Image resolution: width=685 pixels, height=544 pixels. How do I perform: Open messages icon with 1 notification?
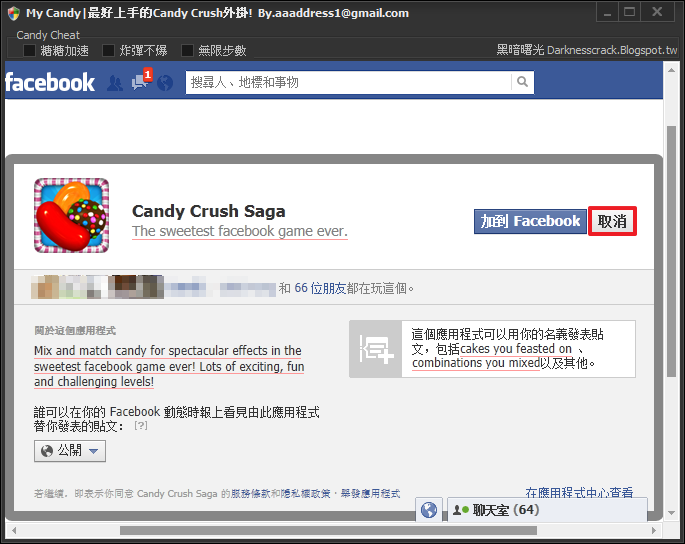click(x=142, y=80)
